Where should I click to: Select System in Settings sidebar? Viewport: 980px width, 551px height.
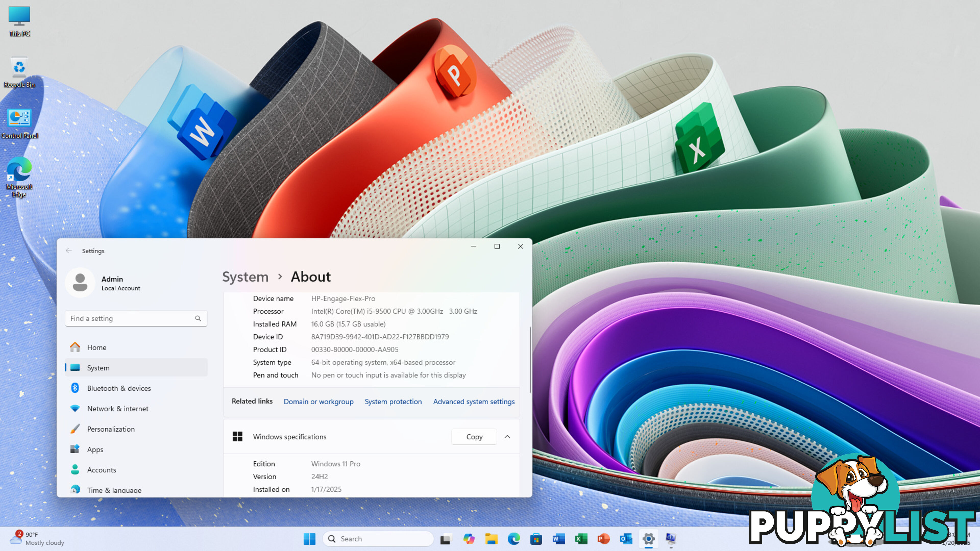[136, 368]
